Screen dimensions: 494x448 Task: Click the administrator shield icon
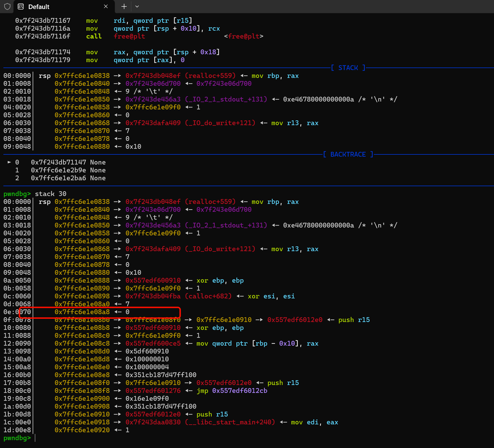pyautogui.click(x=7, y=6)
